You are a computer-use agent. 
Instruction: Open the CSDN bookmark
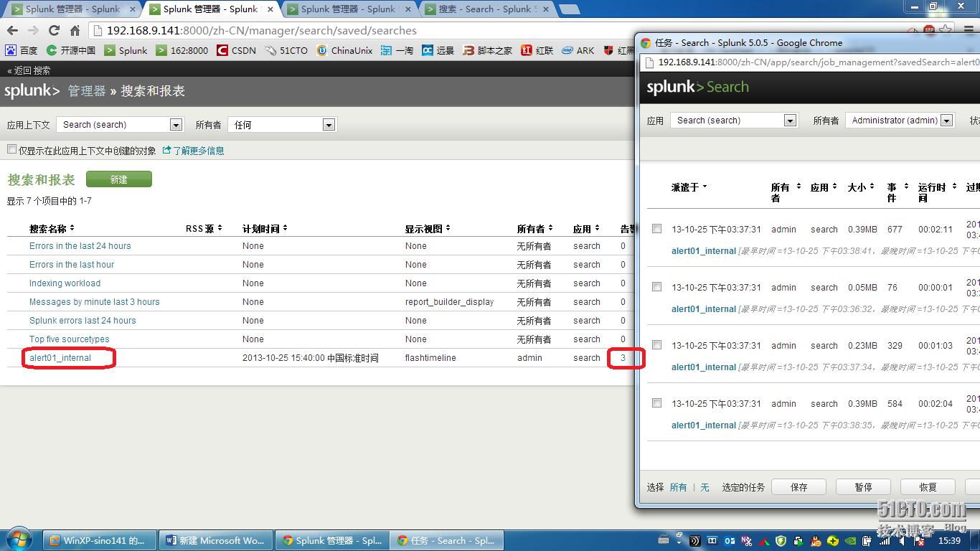pyautogui.click(x=236, y=50)
